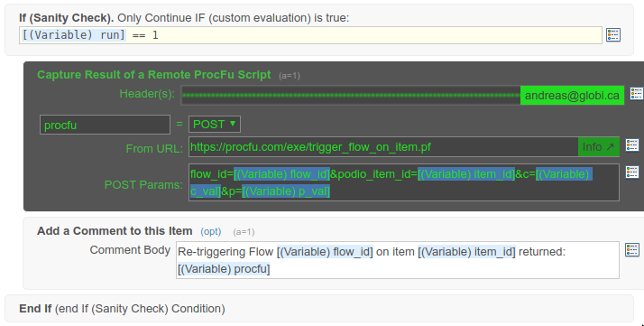Click the procfu variable name field
Image resolution: width=644 pixels, height=326 pixels.
(x=105, y=125)
